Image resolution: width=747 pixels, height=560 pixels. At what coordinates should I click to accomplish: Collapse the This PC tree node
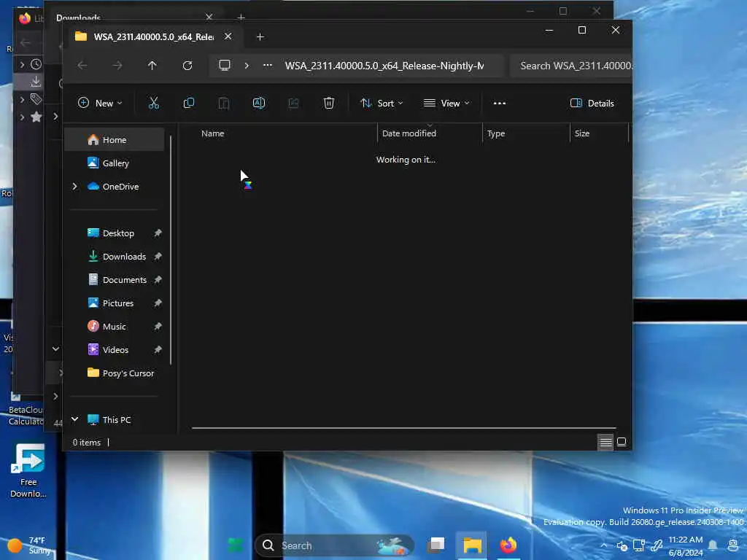[x=75, y=419]
